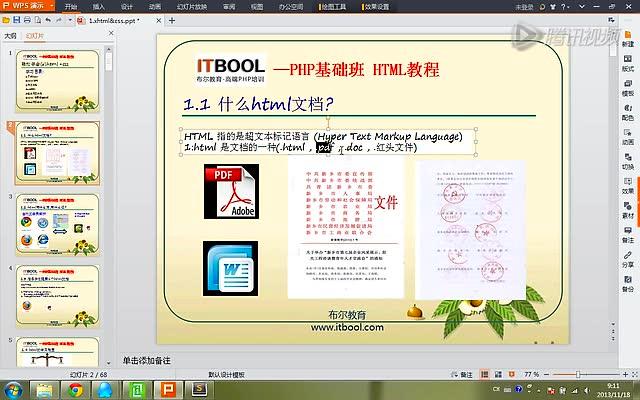Switch to the 幻灯片 thumbnails pane tab
Image resolution: width=640 pixels, height=400 pixels.
[x=34, y=36]
